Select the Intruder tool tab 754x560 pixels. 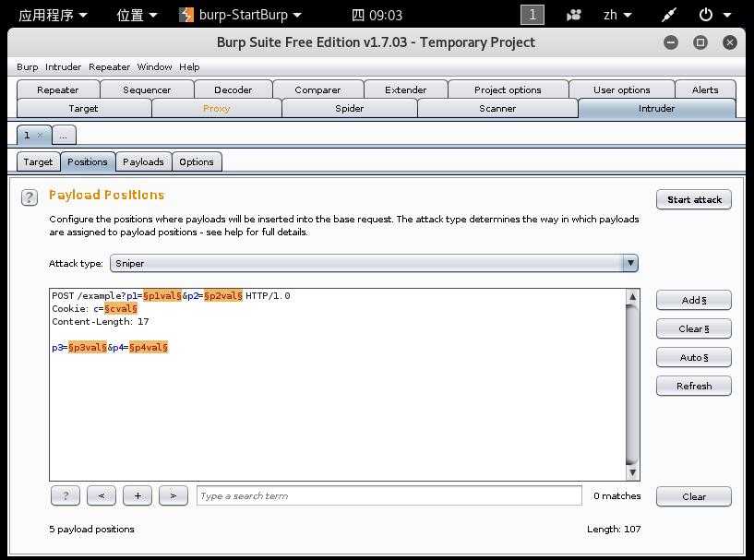[x=657, y=109]
